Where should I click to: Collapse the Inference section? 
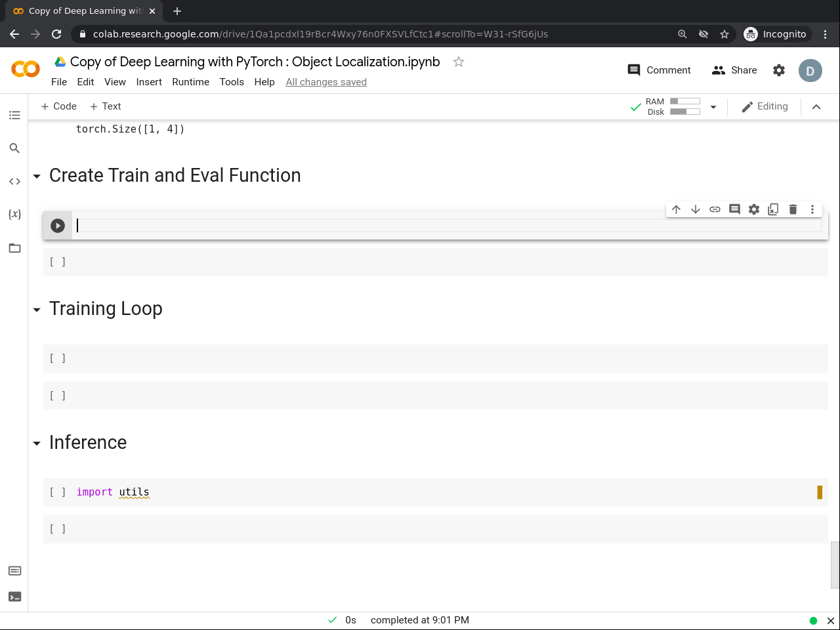(37, 443)
